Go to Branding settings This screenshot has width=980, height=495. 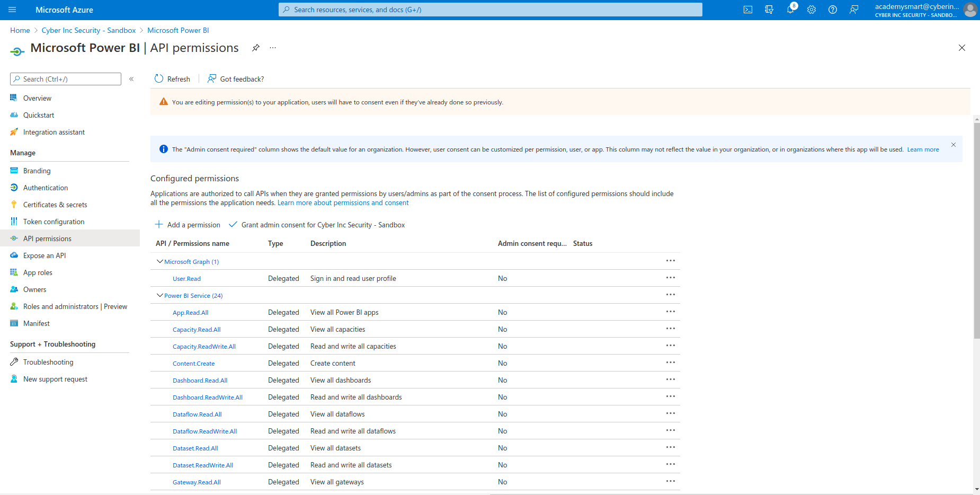[37, 171]
